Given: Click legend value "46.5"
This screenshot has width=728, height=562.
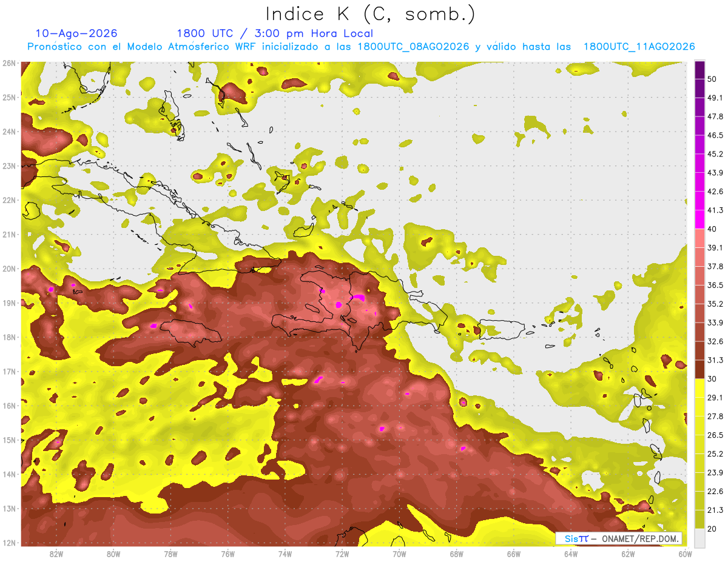Looking at the screenshot, I should pyautogui.click(x=715, y=135).
